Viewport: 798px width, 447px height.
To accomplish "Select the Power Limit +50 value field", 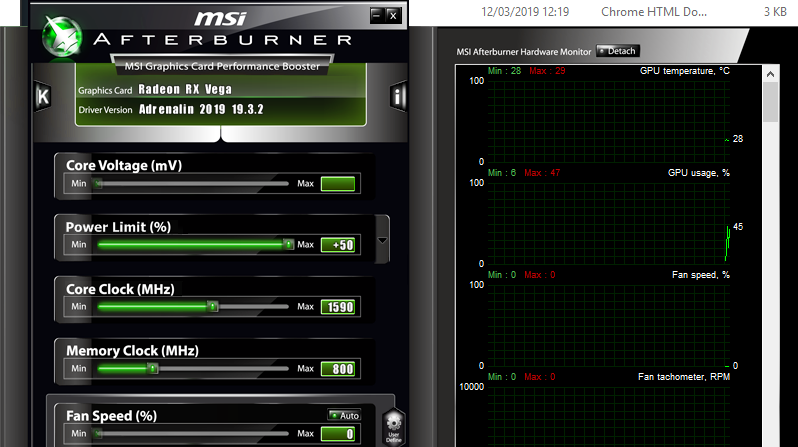I will click(x=338, y=245).
